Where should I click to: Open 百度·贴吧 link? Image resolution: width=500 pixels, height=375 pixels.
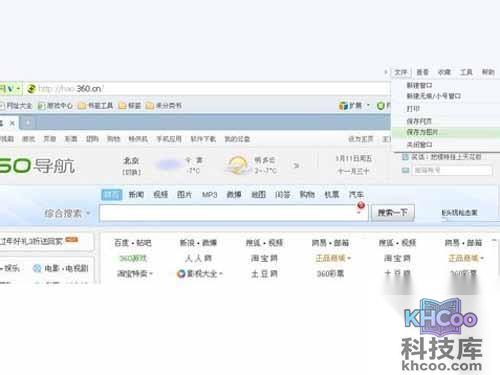tap(133, 243)
